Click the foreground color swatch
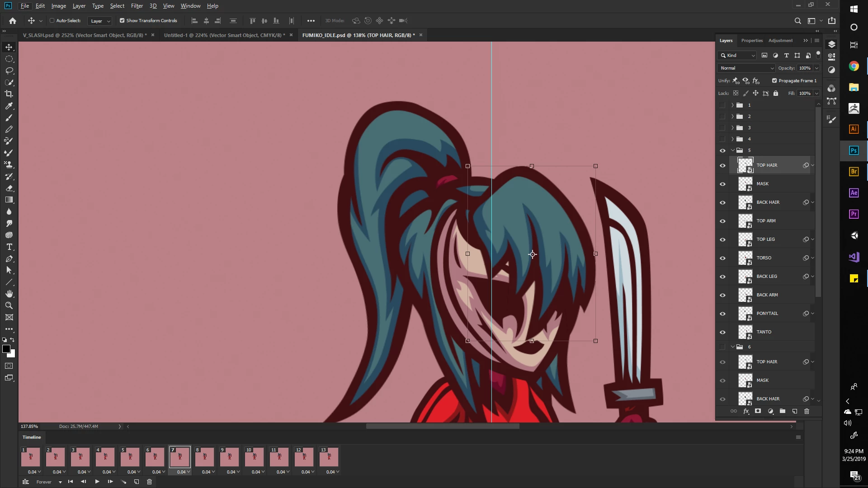 pos(6,349)
